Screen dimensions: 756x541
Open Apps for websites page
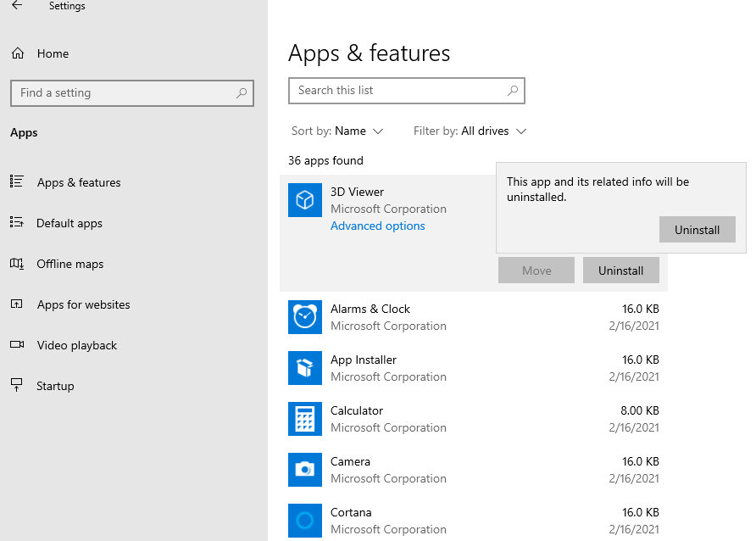(x=83, y=304)
